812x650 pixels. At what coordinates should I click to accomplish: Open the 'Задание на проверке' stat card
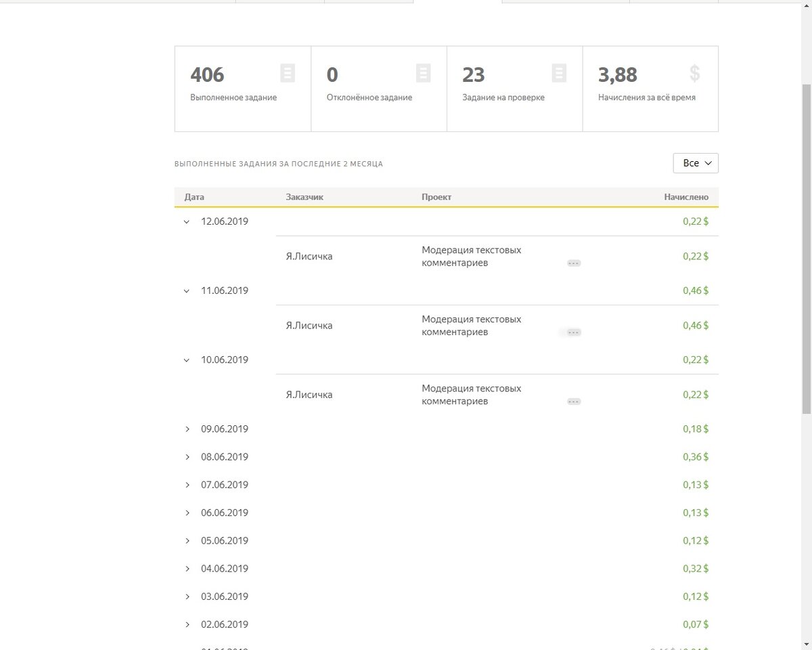click(x=515, y=89)
